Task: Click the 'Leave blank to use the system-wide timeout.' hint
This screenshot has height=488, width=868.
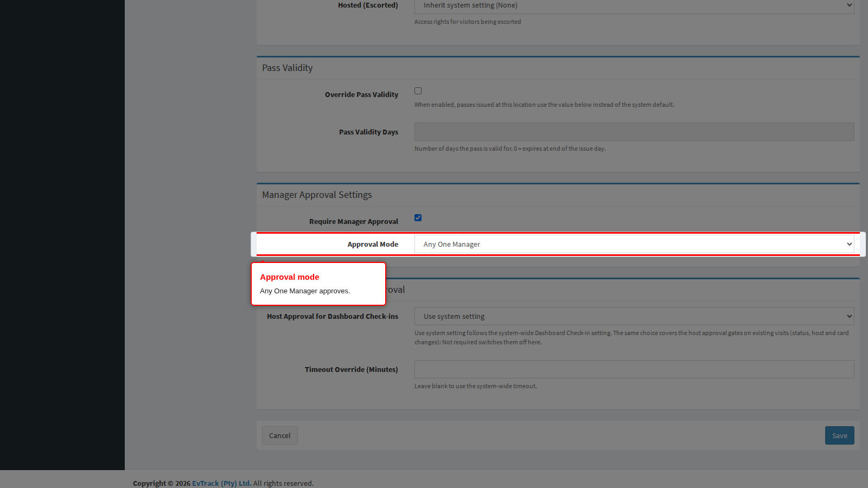Action: (x=476, y=386)
